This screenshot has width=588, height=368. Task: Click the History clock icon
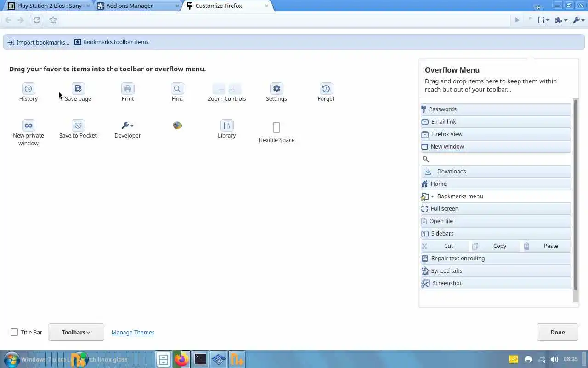(x=28, y=89)
